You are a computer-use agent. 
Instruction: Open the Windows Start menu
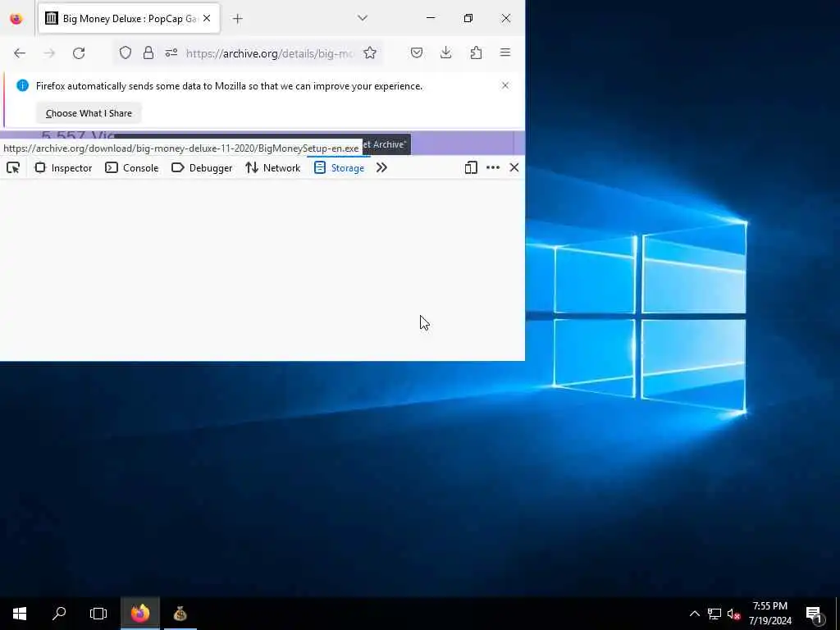tap(20, 614)
